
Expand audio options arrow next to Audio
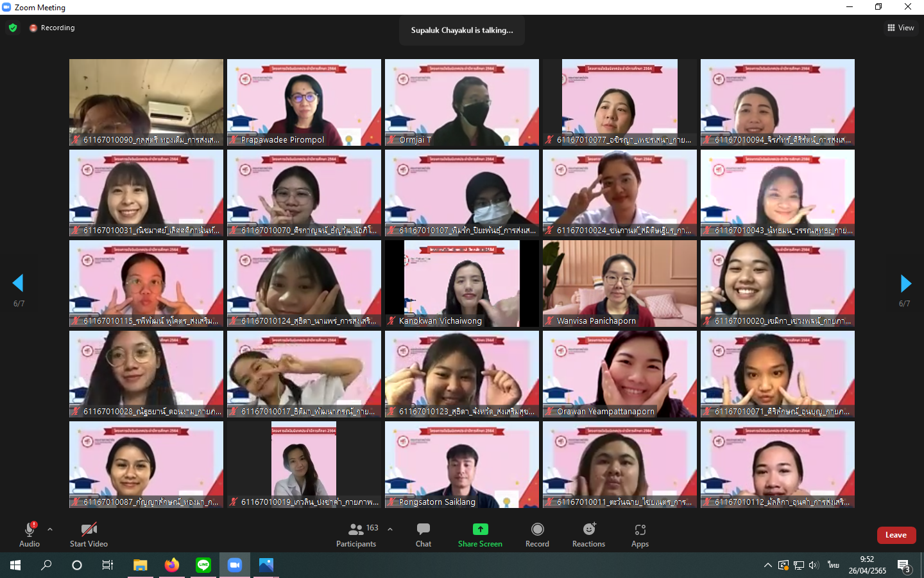tap(50, 529)
